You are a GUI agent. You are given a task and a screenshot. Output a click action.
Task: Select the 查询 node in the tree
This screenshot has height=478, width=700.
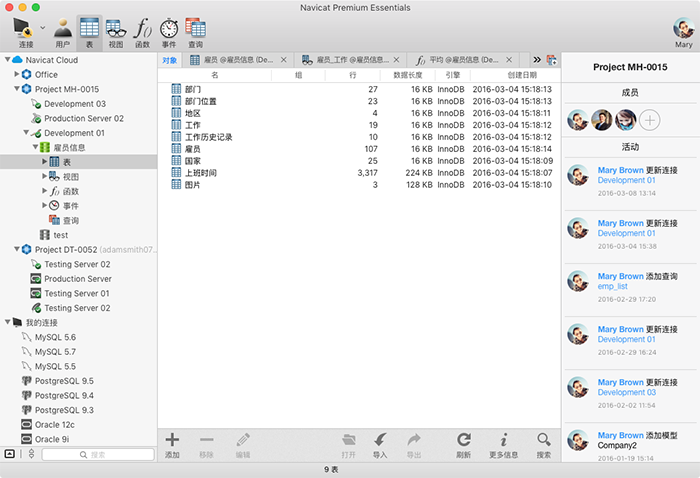point(71,220)
